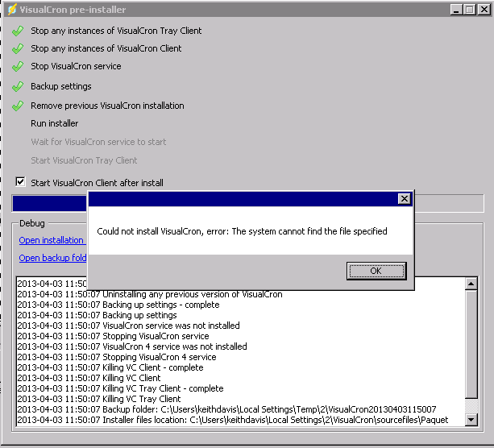Toggle Start VisualCron Client after install checkbox
Screen dimensions: 494x448
click(x=21, y=182)
